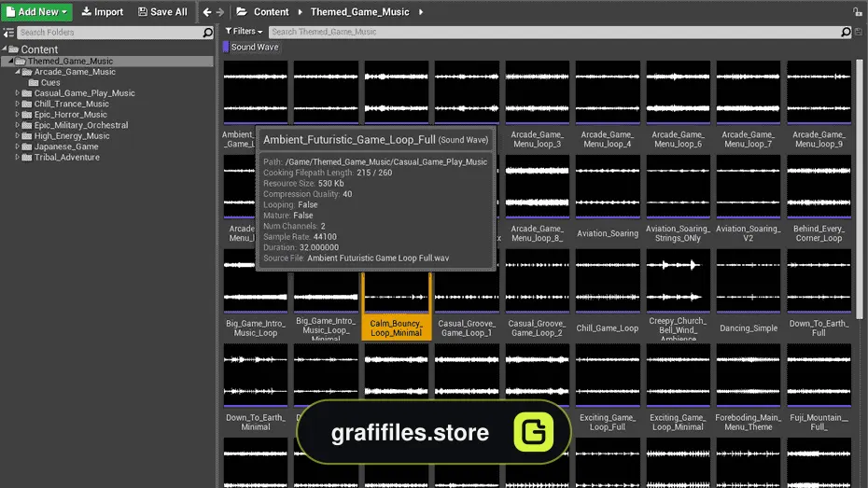Select the Arcade_Game_Music folder
This screenshot has height=488, width=868.
pos(75,72)
